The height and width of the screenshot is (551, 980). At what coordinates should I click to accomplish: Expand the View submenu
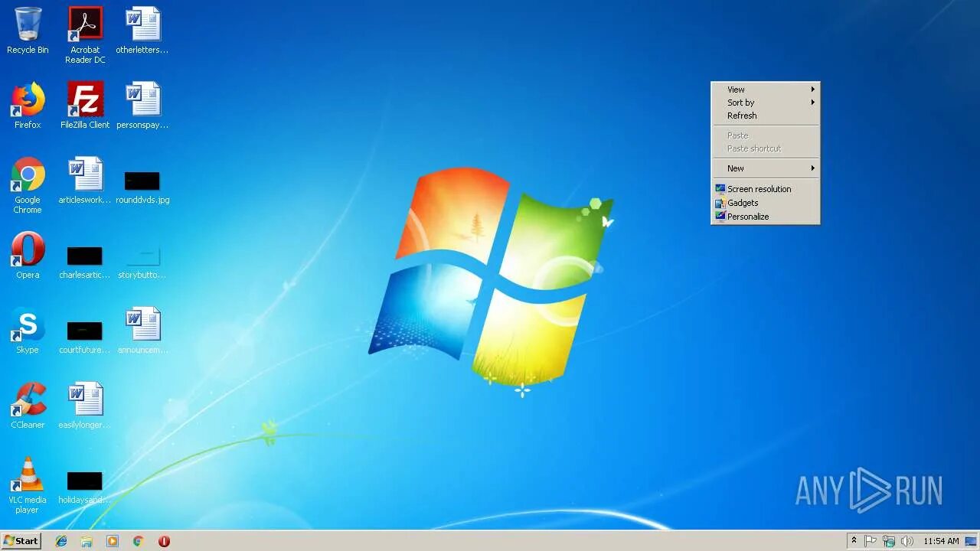coord(735,89)
